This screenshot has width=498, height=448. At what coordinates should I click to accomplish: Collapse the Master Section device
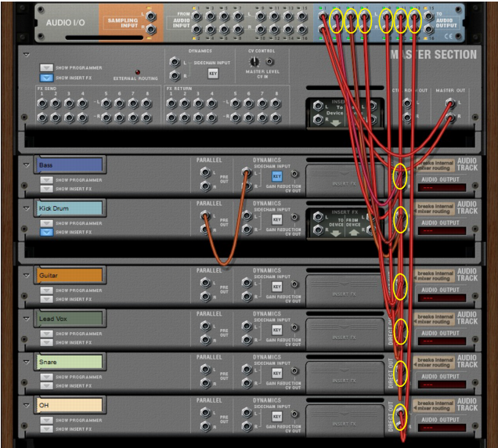pyautogui.click(x=27, y=55)
